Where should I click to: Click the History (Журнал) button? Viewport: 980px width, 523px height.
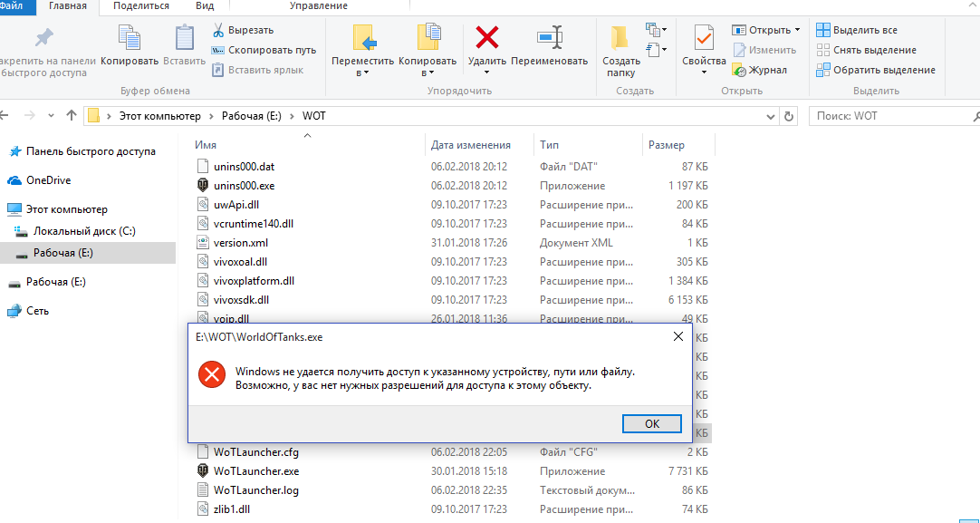pos(759,70)
